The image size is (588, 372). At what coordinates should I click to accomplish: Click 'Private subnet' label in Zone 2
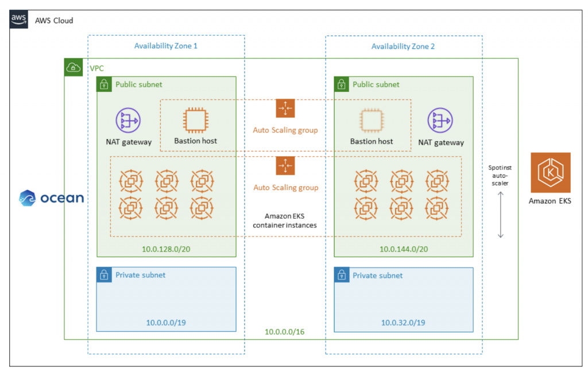click(378, 276)
